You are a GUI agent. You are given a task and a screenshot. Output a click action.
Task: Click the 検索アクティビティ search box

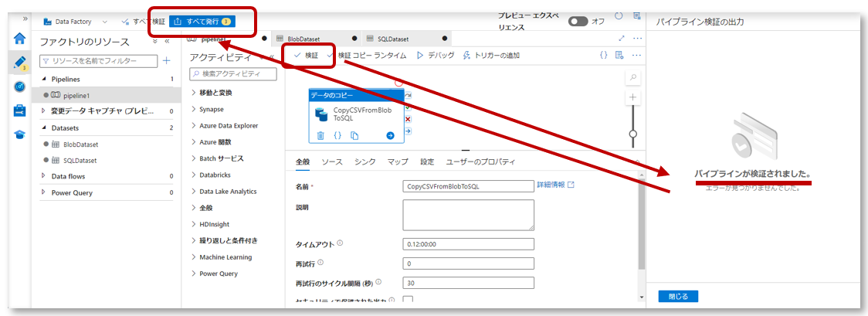233,73
